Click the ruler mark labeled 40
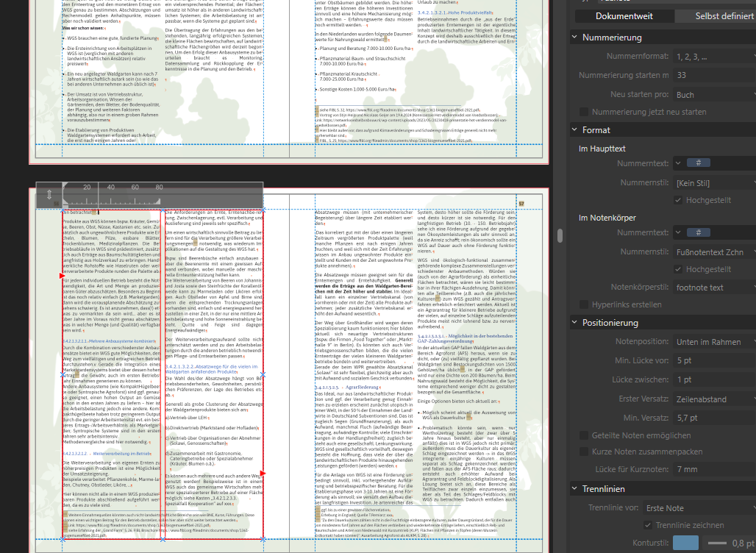Screen dimensions: 756x553 tap(111, 187)
